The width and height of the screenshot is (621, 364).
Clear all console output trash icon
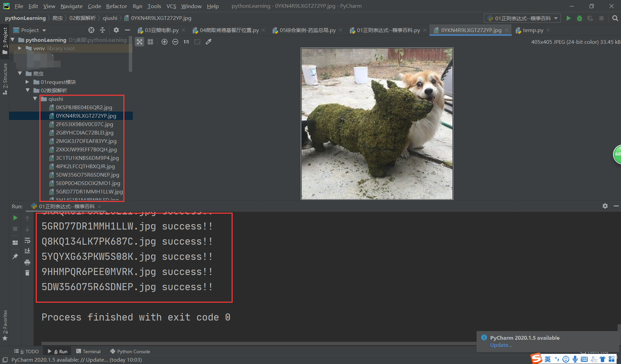point(27,273)
